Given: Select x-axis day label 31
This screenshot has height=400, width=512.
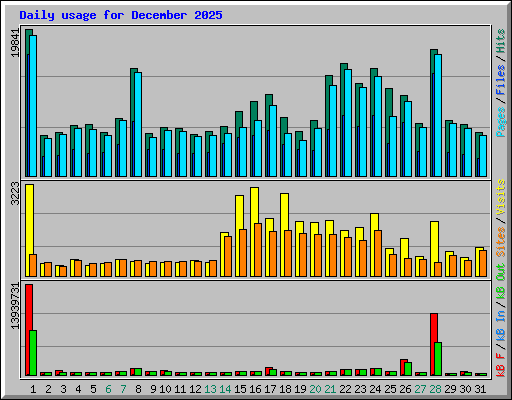Looking at the screenshot, I should click(x=480, y=389).
